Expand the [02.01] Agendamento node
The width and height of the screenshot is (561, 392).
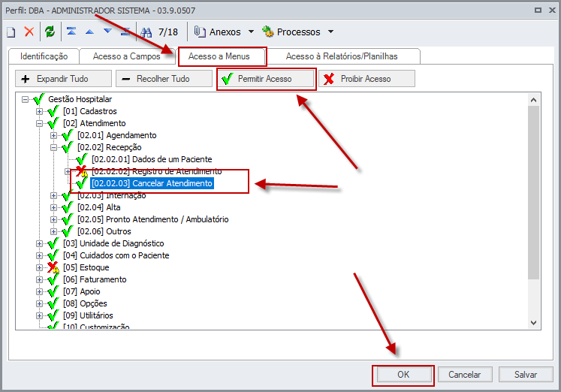click(53, 136)
